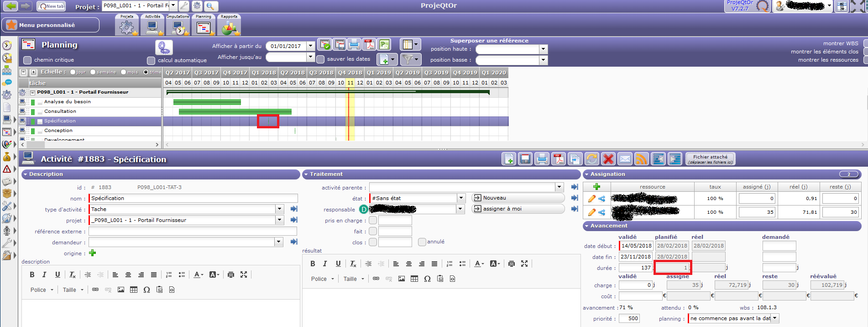
Task: Click the calculate planning gears icon
Action: (164, 47)
